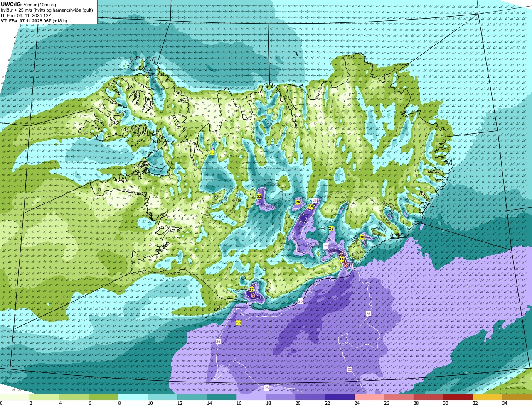
Task: Click the yellow 30 label inland in the southeast
Action: [x=362, y=237]
